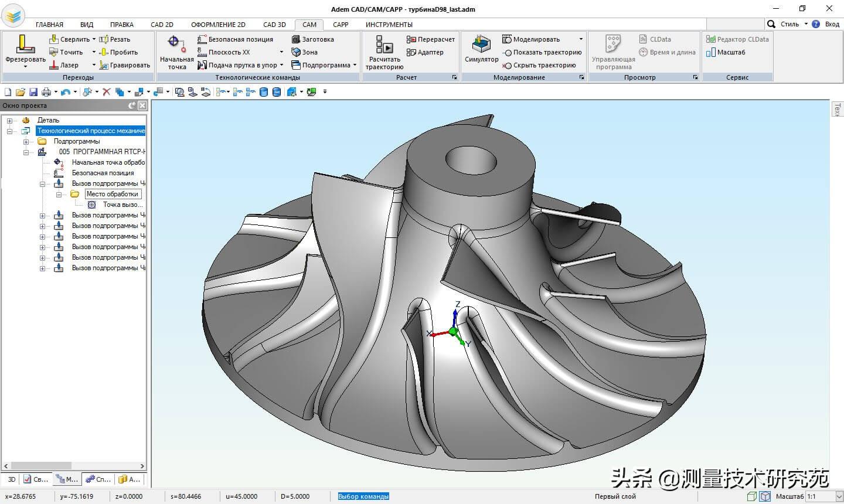Expand the Расчет group dialog launcher
Image resolution: width=844 pixels, height=504 pixels.
pyautogui.click(x=454, y=77)
